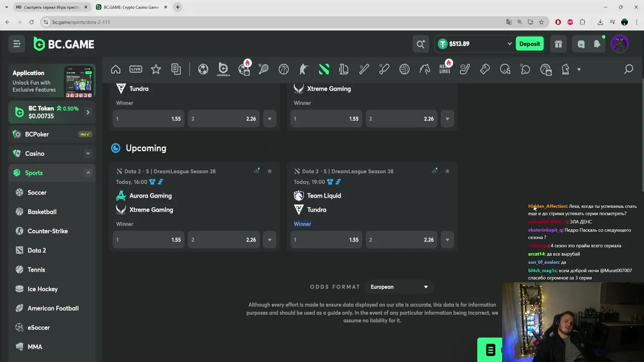This screenshot has width=644, height=362.
Task: Open the Application promo banner
Action: (x=52, y=81)
